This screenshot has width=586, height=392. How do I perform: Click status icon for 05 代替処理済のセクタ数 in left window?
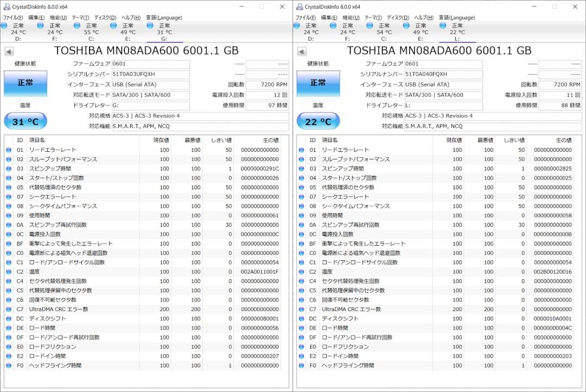coord(9,188)
